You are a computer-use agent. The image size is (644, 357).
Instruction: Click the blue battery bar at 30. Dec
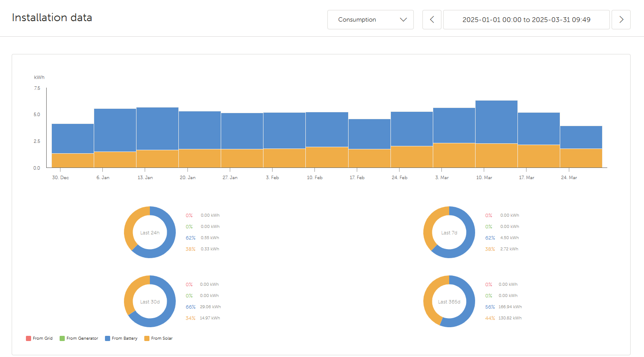coord(73,138)
